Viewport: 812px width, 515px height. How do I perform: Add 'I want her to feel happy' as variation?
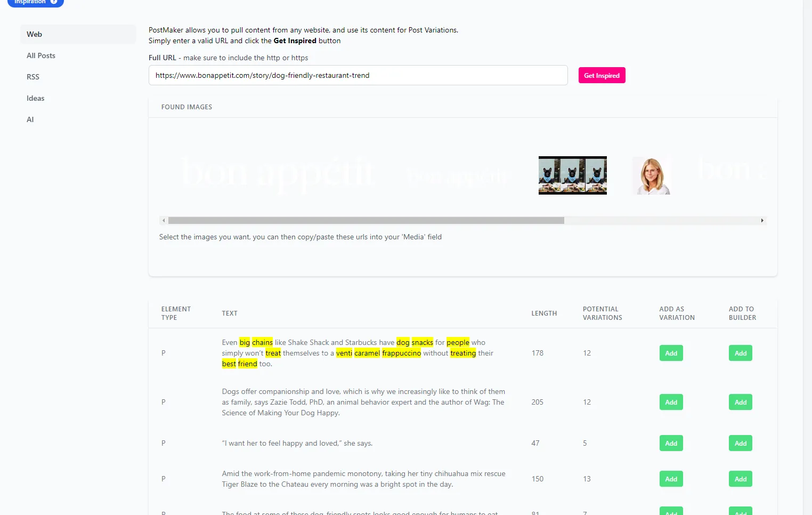click(x=671, y=443)
